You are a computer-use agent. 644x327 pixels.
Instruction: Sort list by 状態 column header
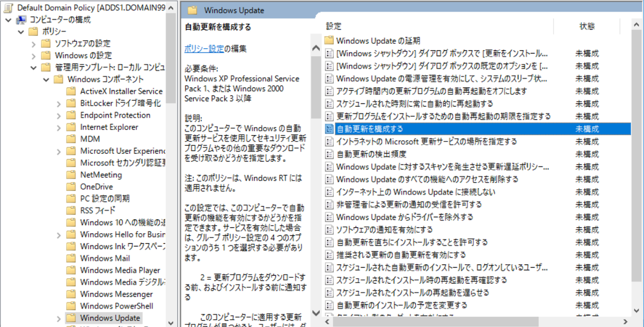[x=587, y=26]
